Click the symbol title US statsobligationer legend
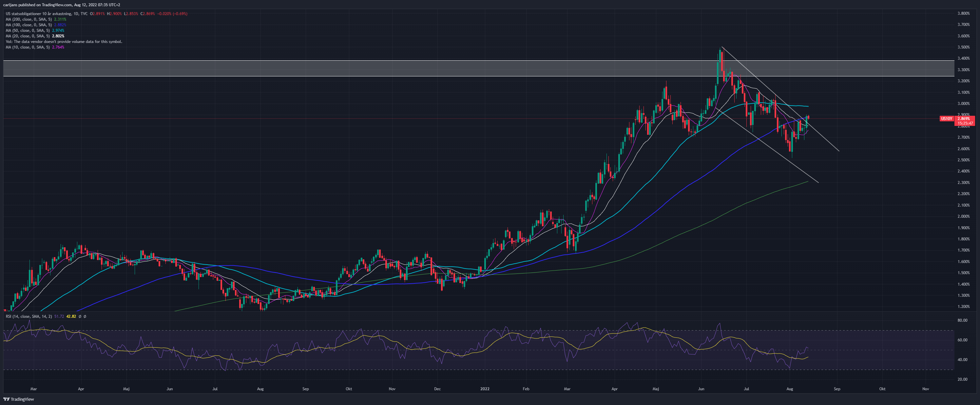 tap(47, 14)
